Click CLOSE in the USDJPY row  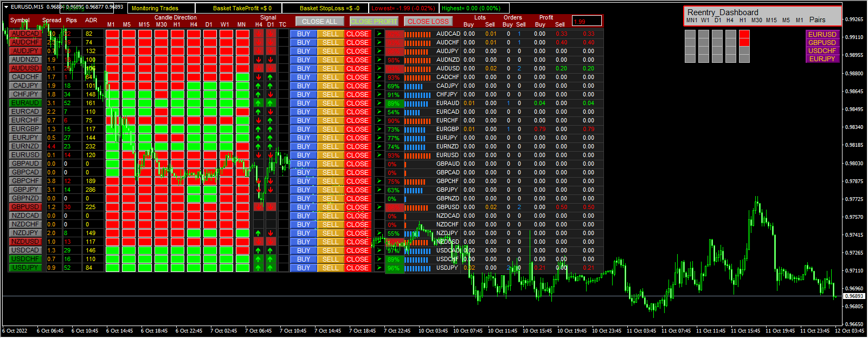click(357, 268)
